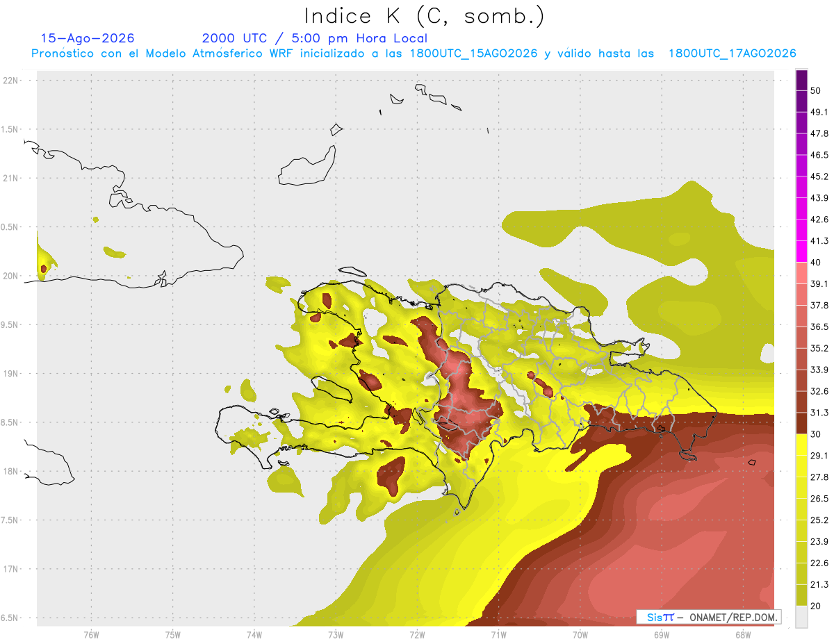Click the "20N" latitude label

pos(11,276)
